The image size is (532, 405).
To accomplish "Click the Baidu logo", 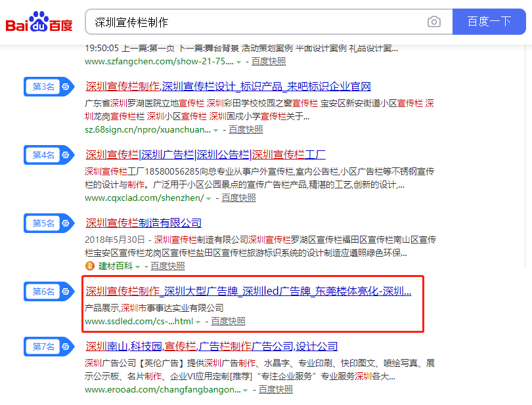I will coord(39,22).
